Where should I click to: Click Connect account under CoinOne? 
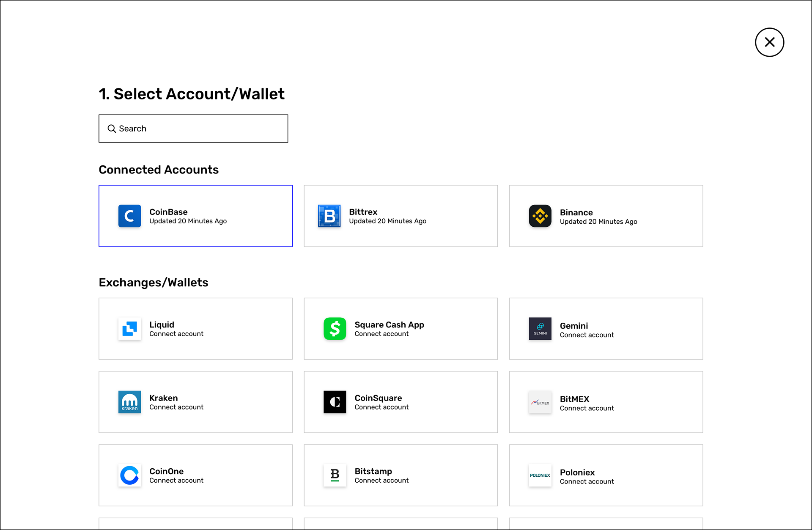(x=176, y=481)
